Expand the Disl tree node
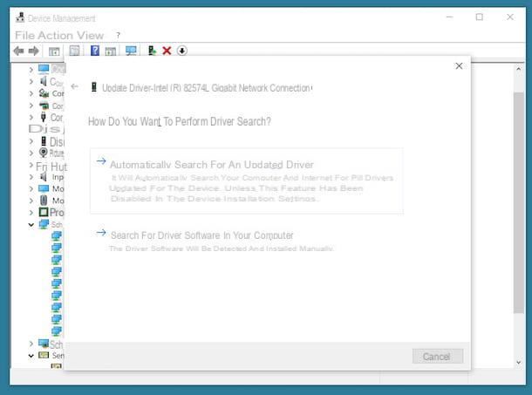Viewport: 532px width, 395px height. [31, 141]
